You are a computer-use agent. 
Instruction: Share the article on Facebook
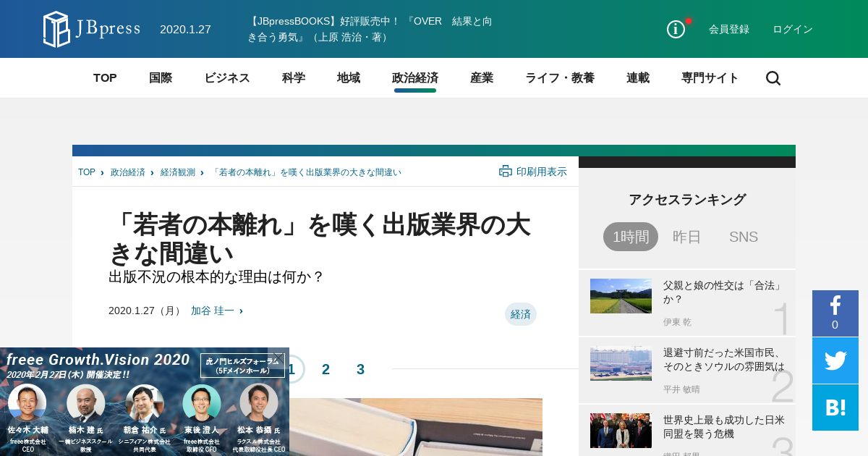pyautogui.click(x=835, y=313)
